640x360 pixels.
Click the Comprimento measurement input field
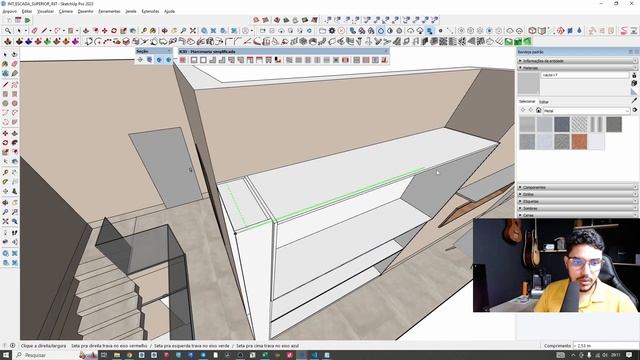click(606, 346)
